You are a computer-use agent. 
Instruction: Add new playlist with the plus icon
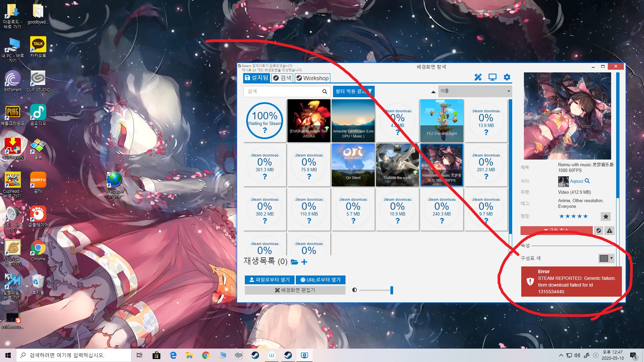[304, 262]
